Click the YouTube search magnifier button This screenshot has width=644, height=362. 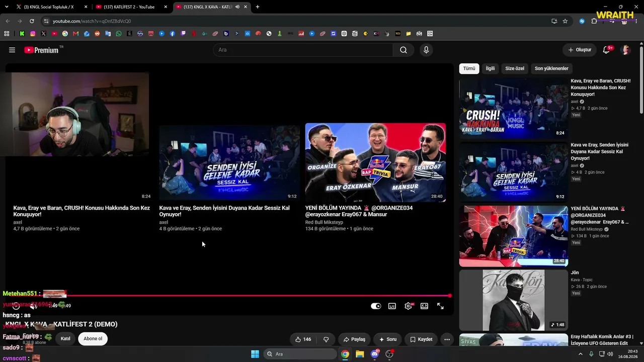404,50
